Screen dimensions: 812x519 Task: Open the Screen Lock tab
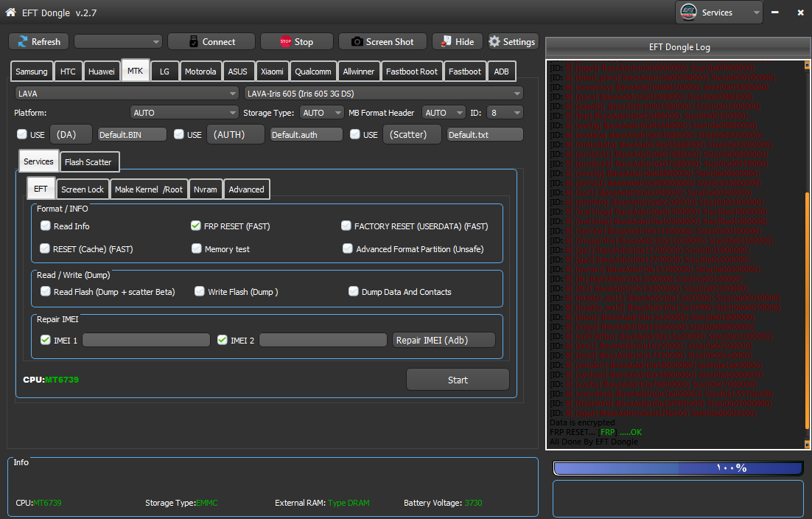(83, 189)
